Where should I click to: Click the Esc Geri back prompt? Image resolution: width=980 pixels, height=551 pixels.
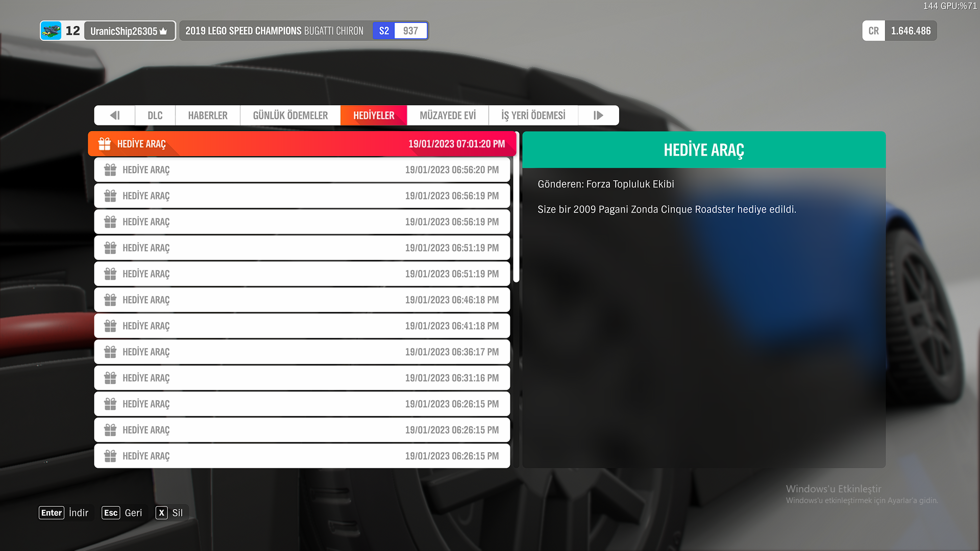[122, 513]
